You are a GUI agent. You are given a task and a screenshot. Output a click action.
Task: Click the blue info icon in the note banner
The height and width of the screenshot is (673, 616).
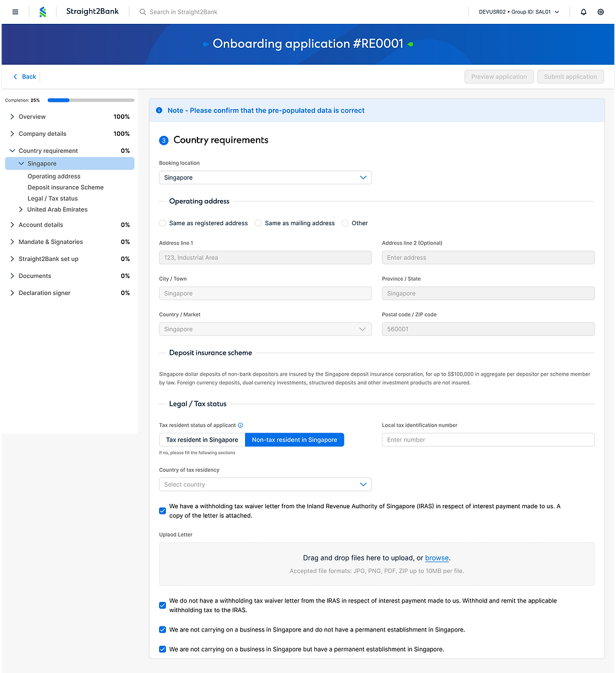click(159, 111)
